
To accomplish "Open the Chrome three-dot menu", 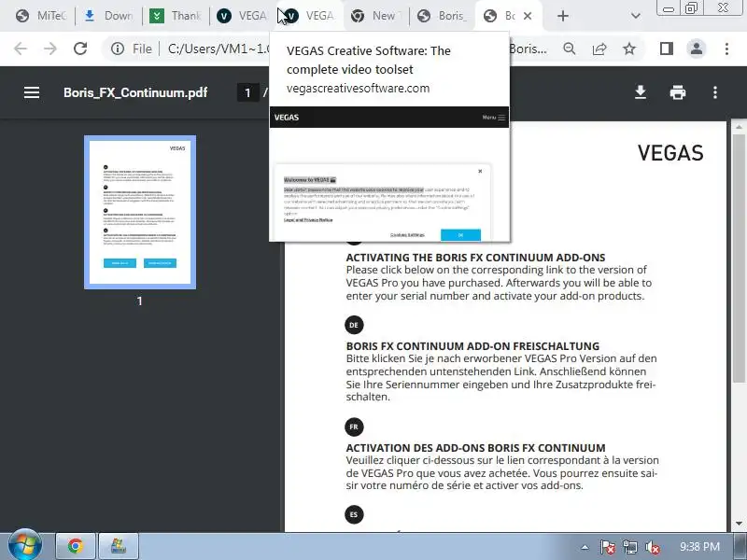I will pyautogui.click(x=726, y=49).
